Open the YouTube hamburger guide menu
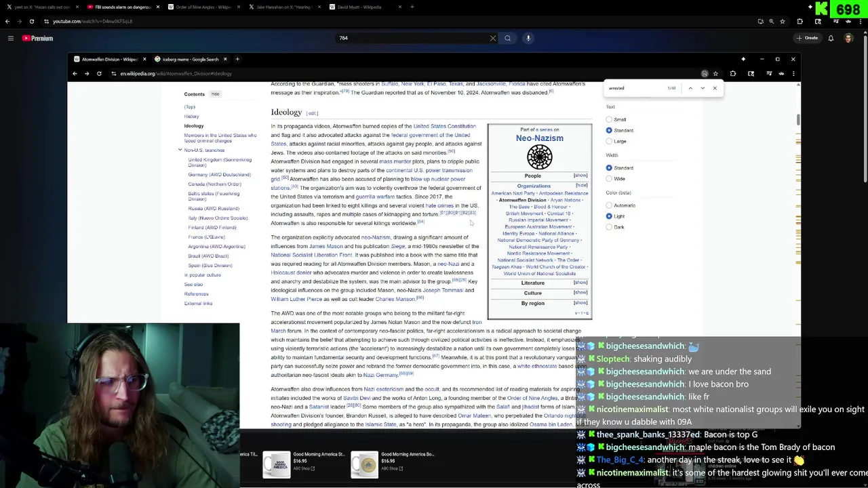868x488 pixels. pyautogui.click(x=11, y=38)
